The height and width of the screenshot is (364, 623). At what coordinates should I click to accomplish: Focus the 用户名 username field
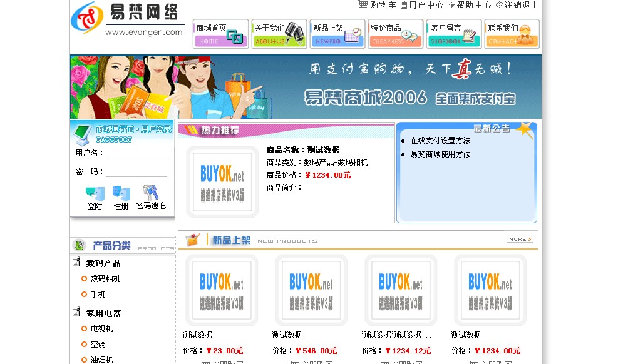click(x=136, y=153)
